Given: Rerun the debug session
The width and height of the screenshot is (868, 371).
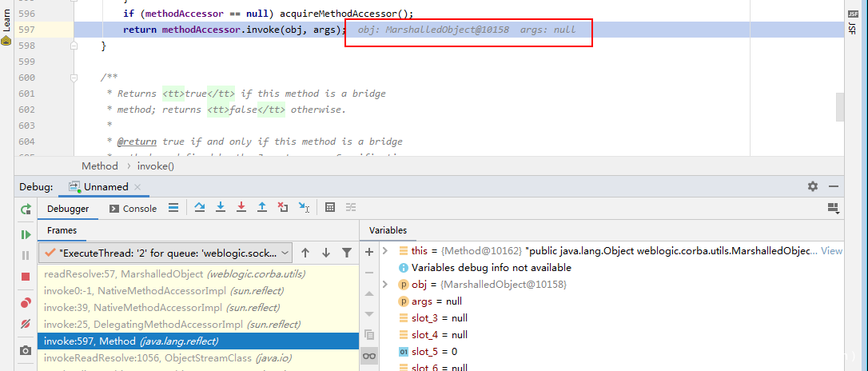Looking at the screenshot, I should [26, 209].
